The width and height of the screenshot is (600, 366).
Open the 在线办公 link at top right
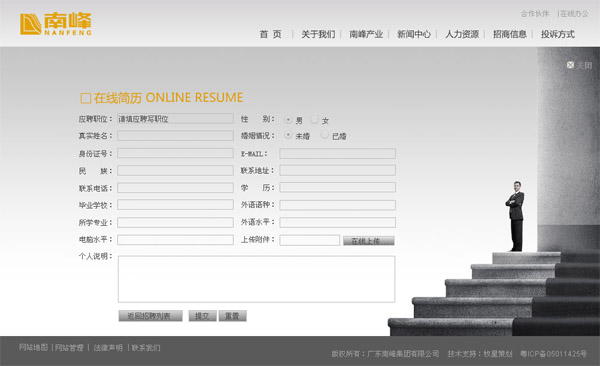tap(574, 14)
